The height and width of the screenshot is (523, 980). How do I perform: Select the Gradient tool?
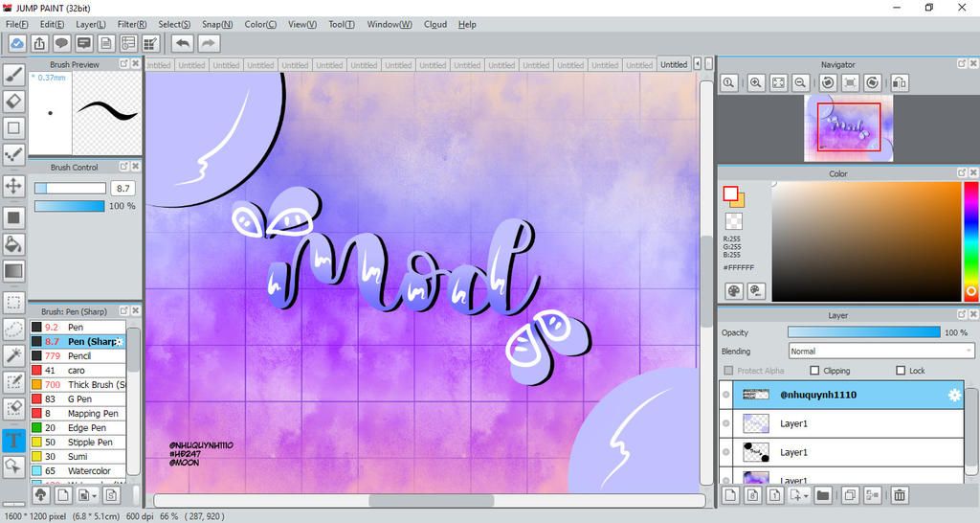pyautogui.click(x=13, y=271)
